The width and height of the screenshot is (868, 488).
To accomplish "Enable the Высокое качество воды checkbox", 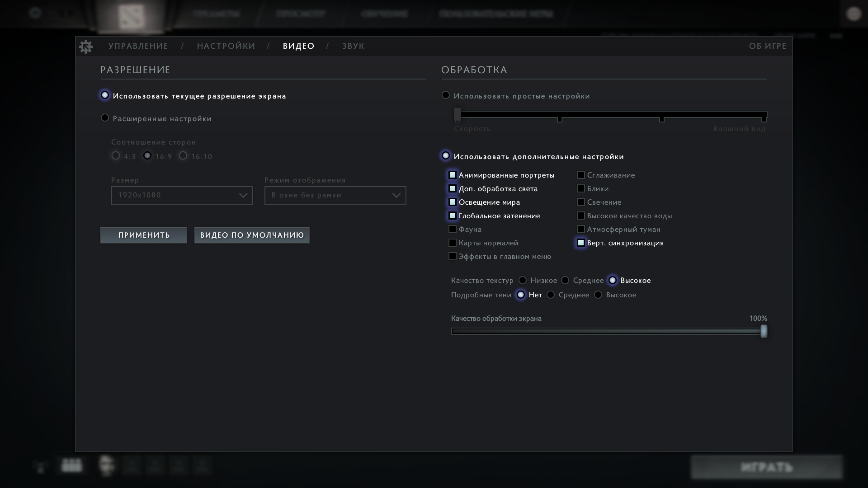I will click(581, 216).
